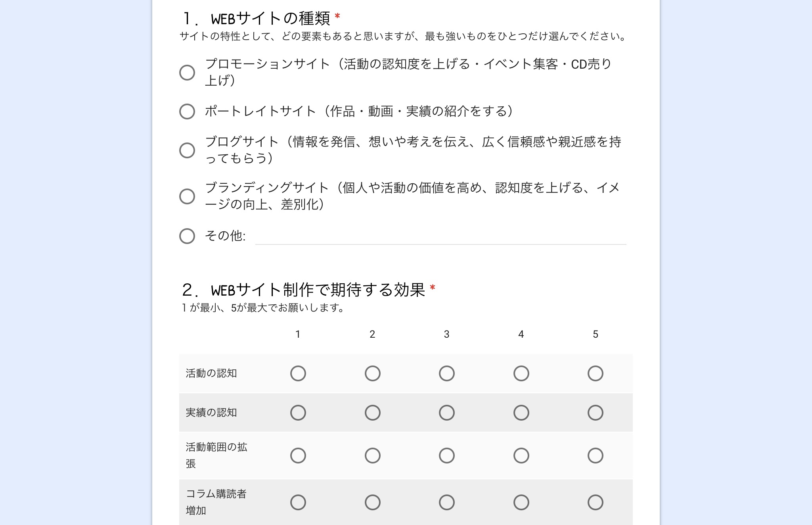Rate 実績の認知 as 5
The width and height of the screenshot is (812, 525).
[596, 413]
